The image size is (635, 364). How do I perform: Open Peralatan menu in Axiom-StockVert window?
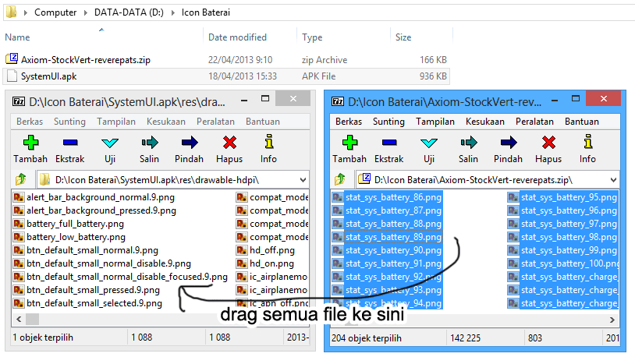[534, 122]
